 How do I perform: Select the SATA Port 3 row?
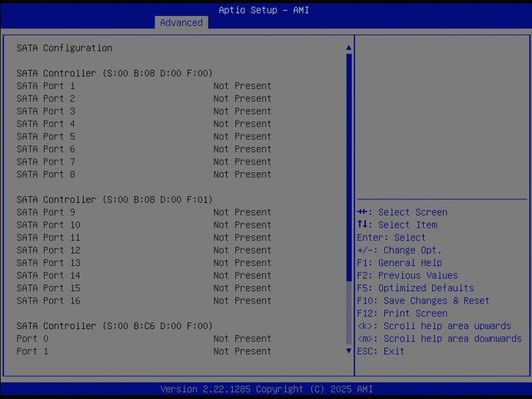click(144, 111)
